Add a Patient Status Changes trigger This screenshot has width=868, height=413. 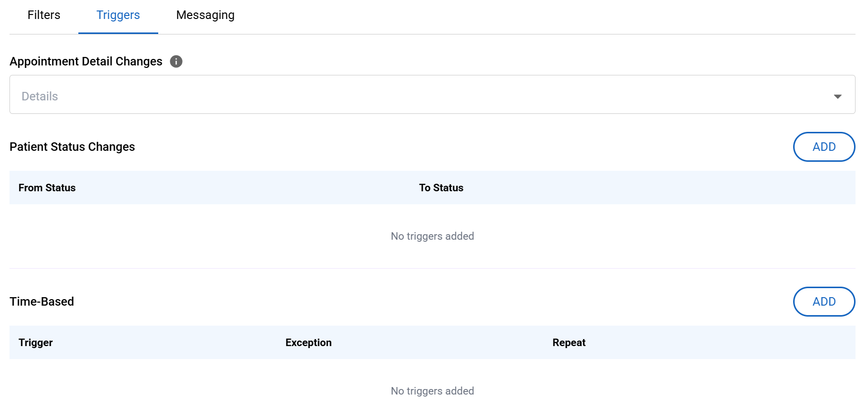824,147
